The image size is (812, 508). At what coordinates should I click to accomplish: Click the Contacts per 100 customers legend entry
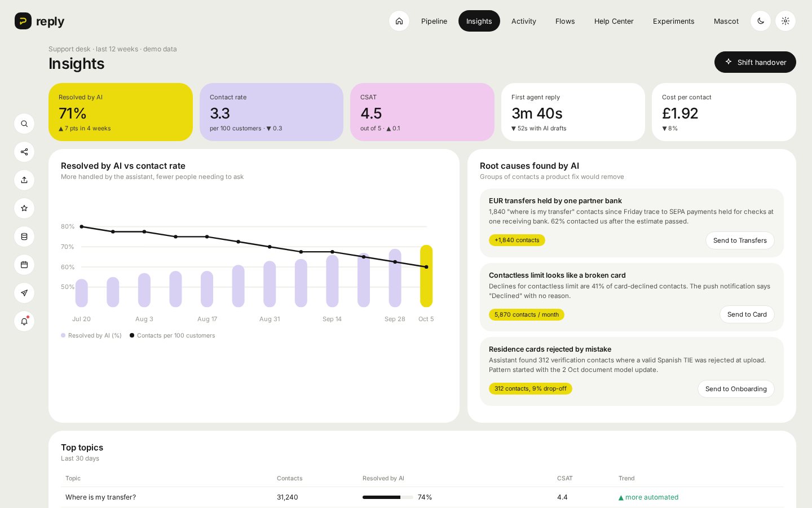click(173, 335)
